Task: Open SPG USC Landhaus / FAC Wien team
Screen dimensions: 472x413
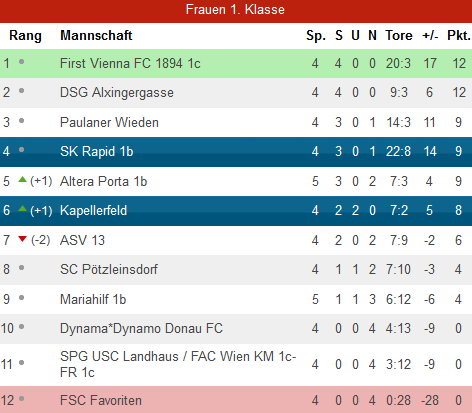Action: click(x=178, y=364)
